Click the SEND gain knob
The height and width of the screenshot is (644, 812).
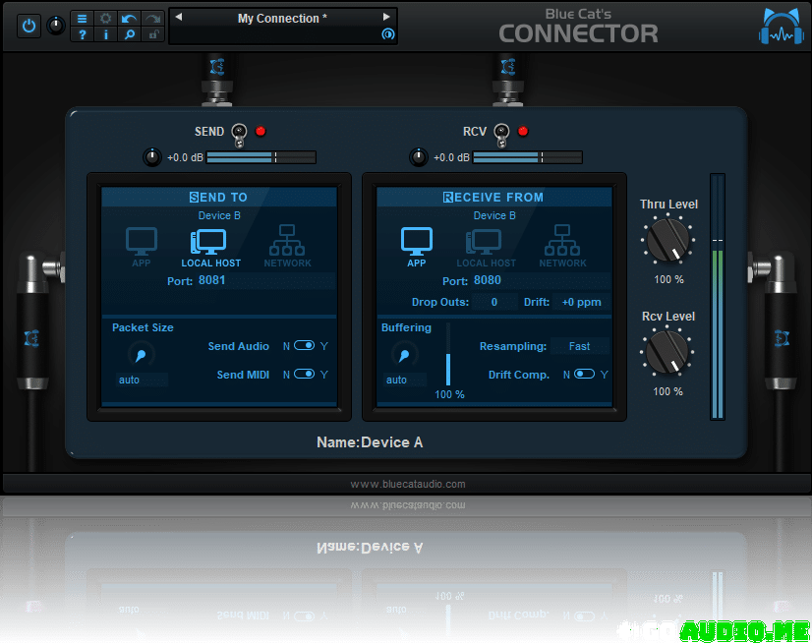pos(152,157)
